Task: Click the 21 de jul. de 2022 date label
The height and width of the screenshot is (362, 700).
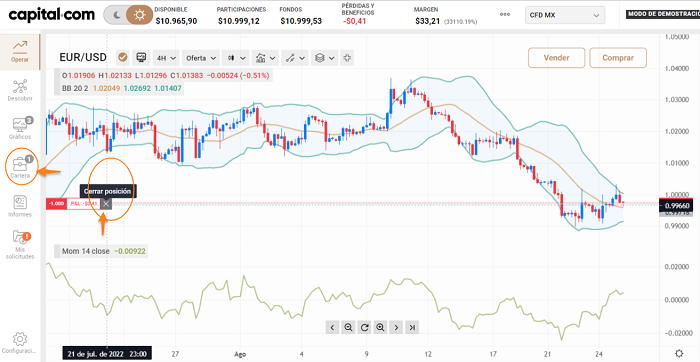Action: (107, 354)
